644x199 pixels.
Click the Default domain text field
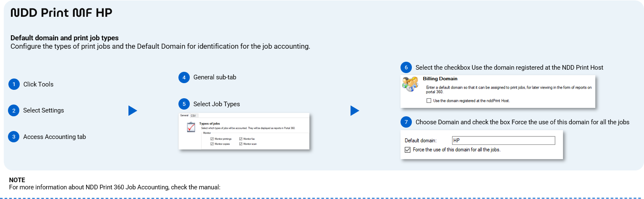(503, 141)
